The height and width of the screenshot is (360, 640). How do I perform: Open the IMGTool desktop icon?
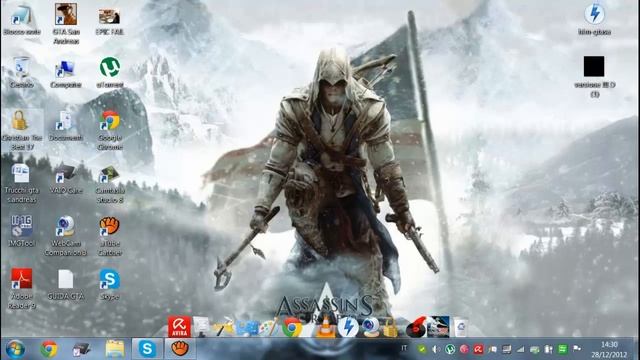(x=22, y=231)
